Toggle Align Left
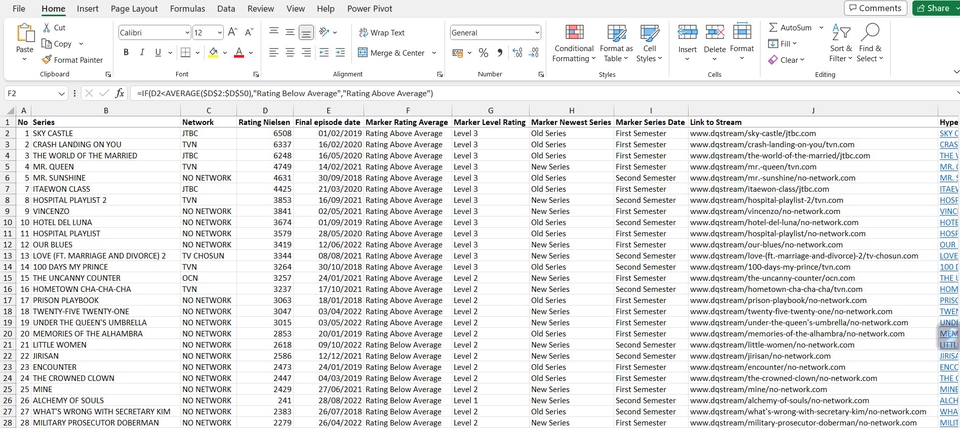 (274, 53)
